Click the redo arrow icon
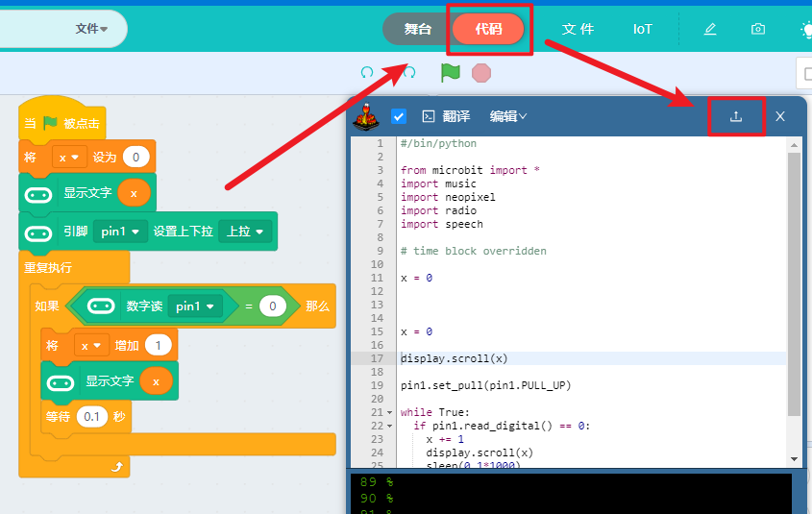 410,72
